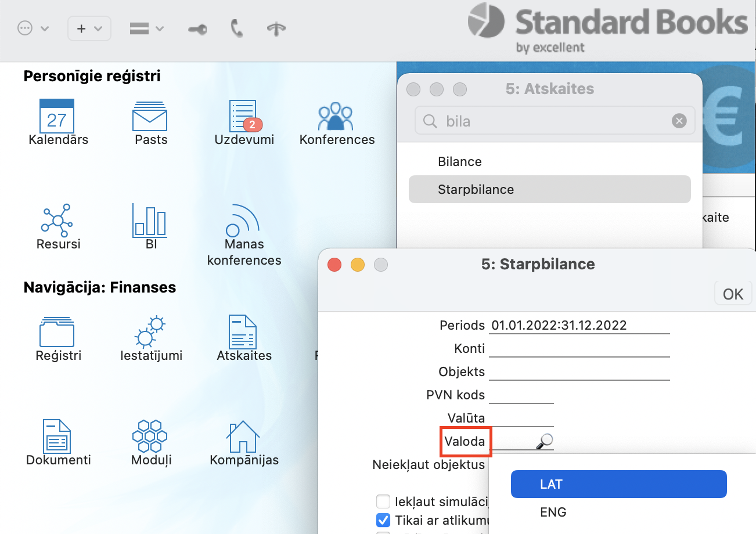Uncheck the Tikai ar atlikumu checkbox
Screen dimensions: 756x534
click(383, 519)
